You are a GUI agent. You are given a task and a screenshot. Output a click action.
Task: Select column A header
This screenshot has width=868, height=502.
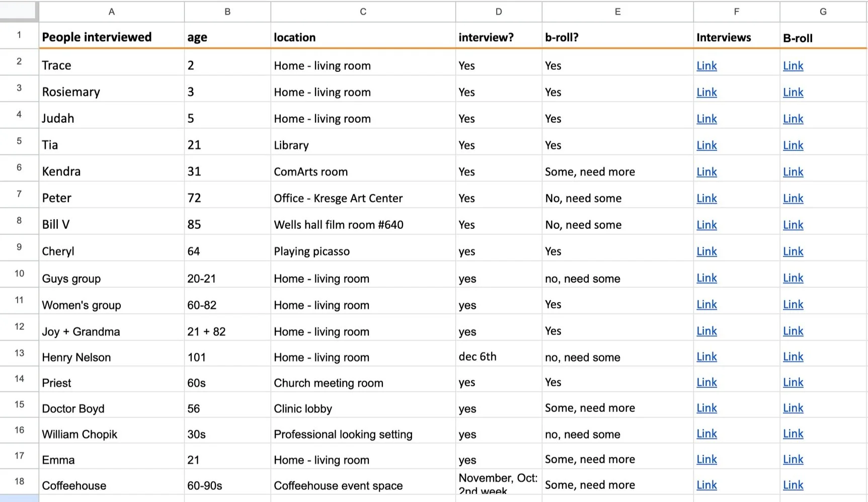pyautogui.click(x=111, y=12)
